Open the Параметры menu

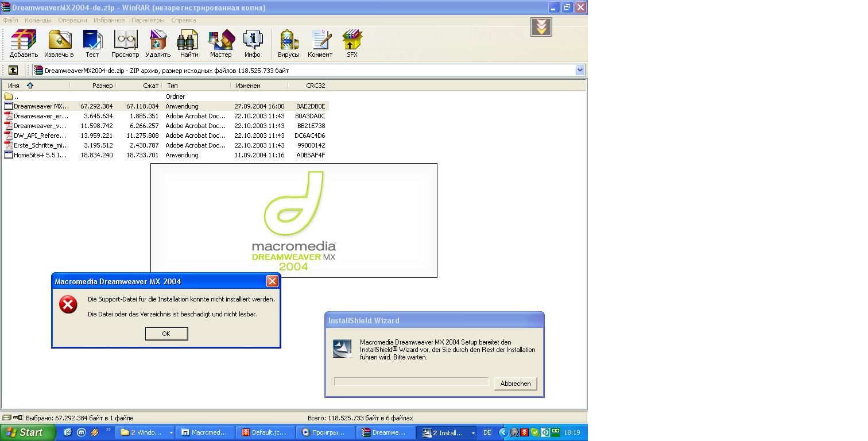148,20
